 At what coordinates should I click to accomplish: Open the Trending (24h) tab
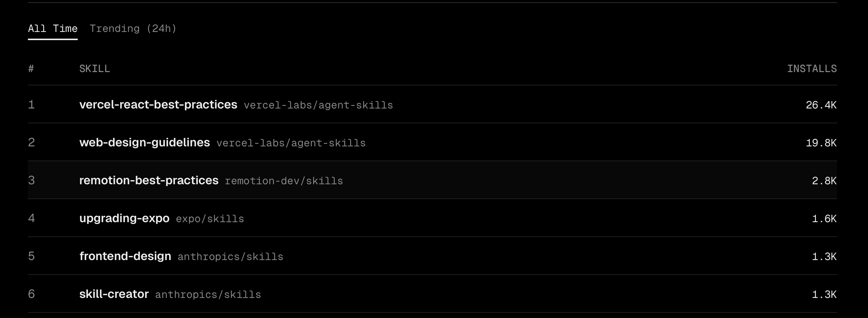tap(133, 29)
